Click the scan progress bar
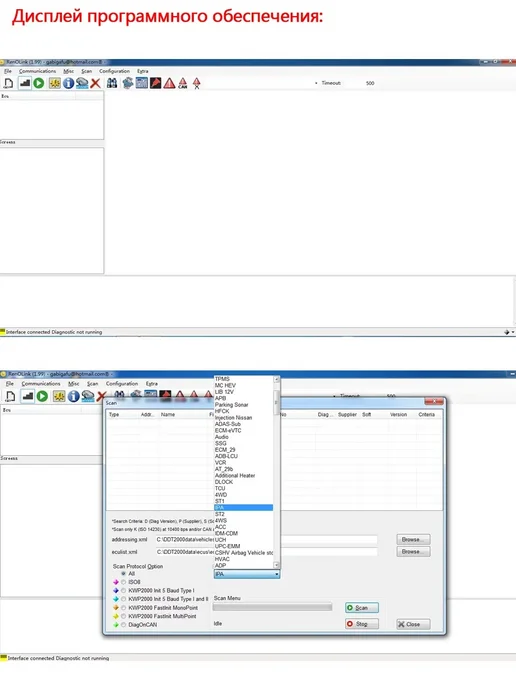The width and height of the screenshot is (516, 688). pos(272,607)
